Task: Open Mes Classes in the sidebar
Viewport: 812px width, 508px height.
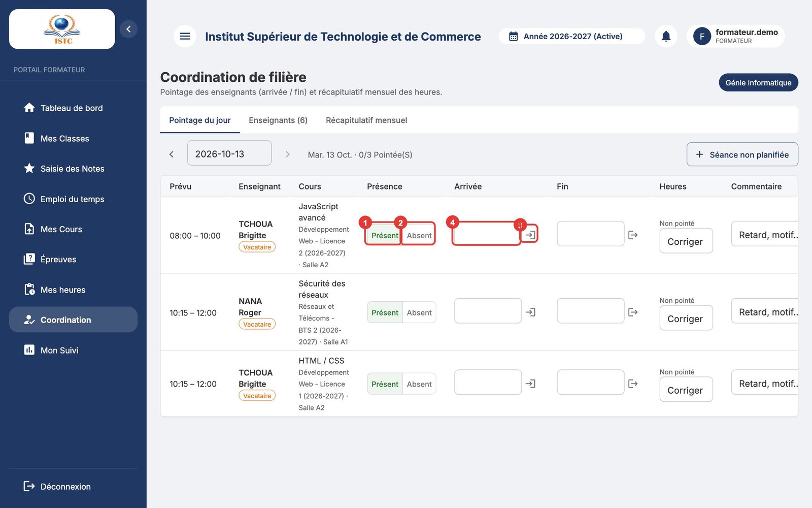Action: point(73,138)
